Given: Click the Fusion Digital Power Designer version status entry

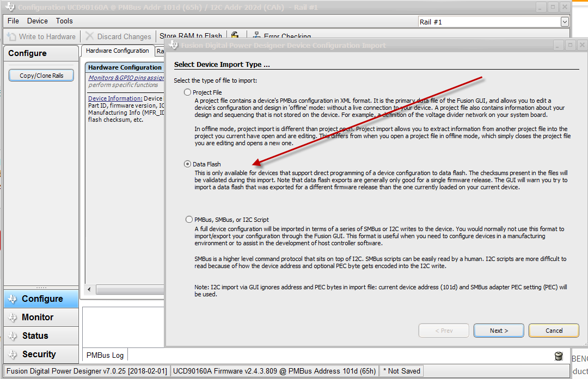Looking at the screenshot, I should coord(87,371).
